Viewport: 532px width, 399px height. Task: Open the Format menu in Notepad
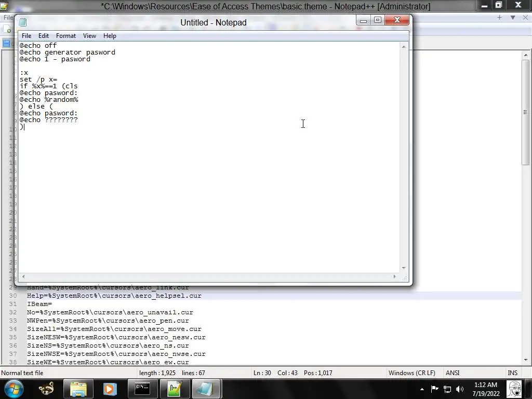click(66, 36)
